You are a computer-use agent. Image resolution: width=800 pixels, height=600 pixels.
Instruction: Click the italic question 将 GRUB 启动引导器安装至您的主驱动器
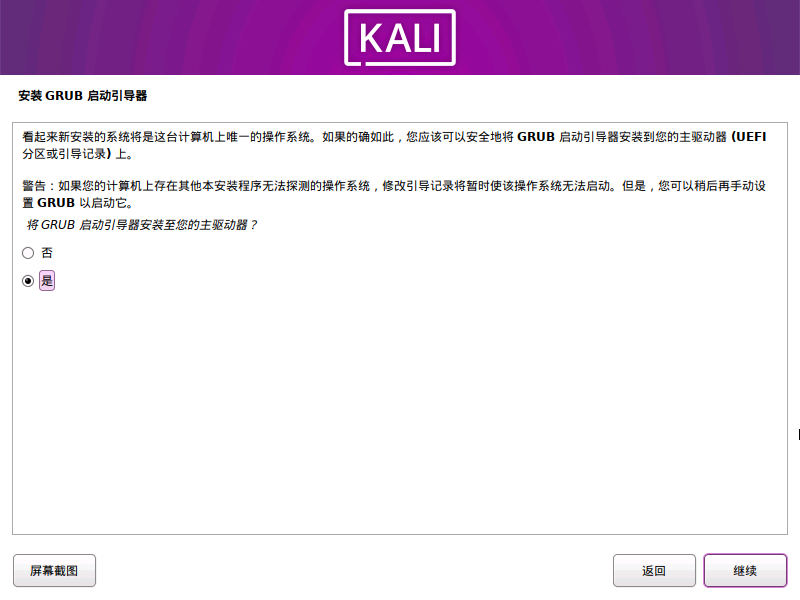[141, 225]
